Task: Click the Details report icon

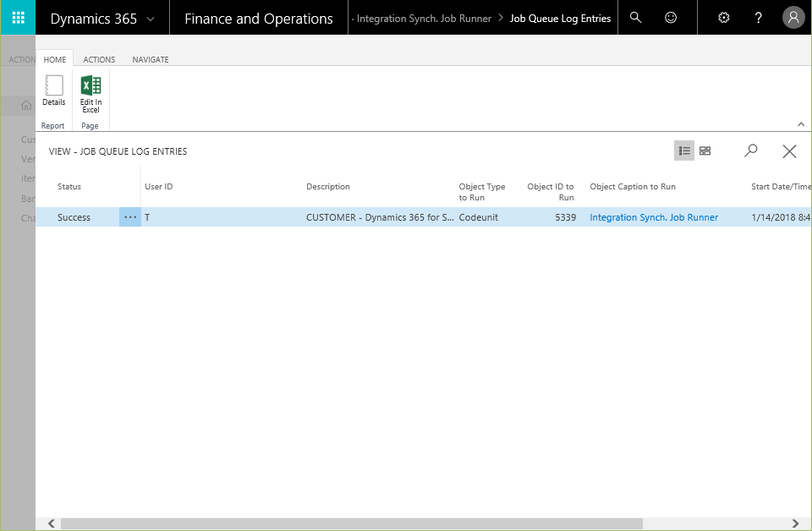Action: [x=54, y=91]
